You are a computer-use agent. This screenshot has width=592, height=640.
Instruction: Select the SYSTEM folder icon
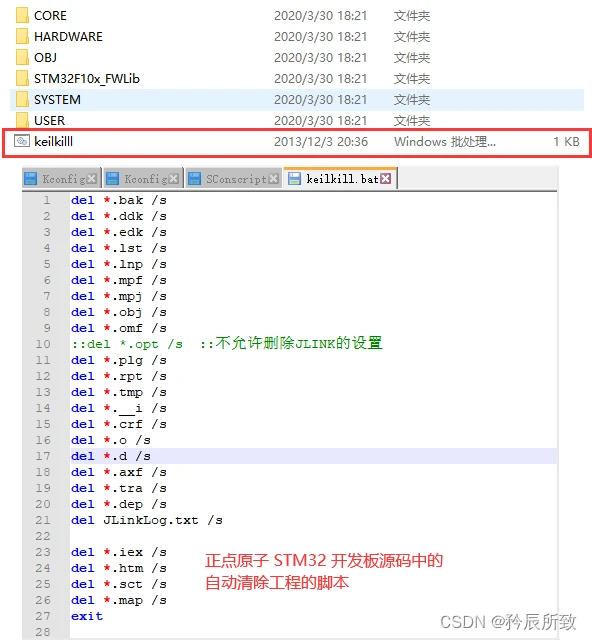pyautogui.click(x=22, y=100)
